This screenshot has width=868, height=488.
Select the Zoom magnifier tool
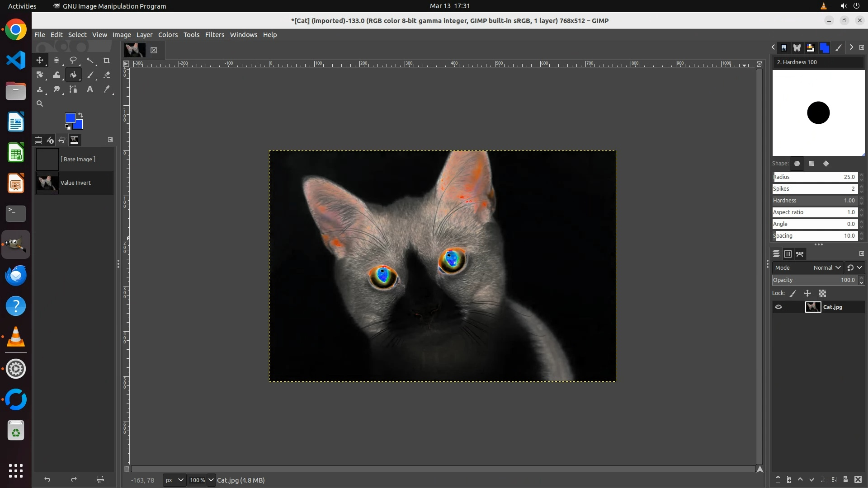tap(40, 103)
